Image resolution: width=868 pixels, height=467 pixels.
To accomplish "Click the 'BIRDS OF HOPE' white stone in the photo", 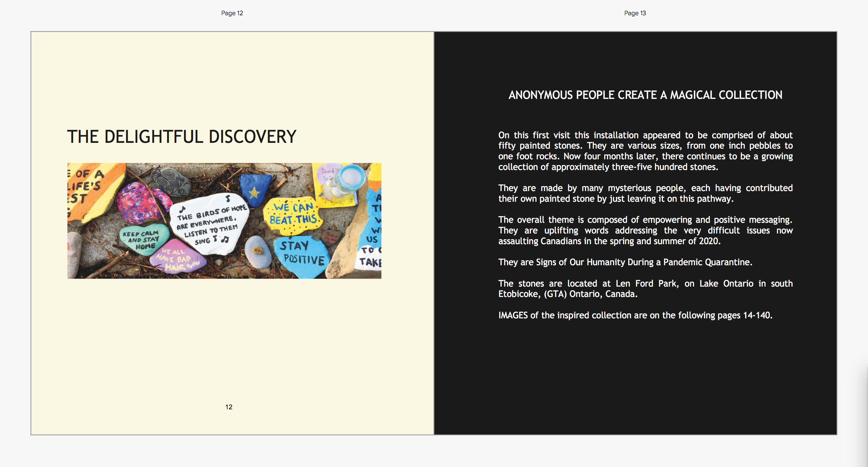I will click(x=210, y=224).
